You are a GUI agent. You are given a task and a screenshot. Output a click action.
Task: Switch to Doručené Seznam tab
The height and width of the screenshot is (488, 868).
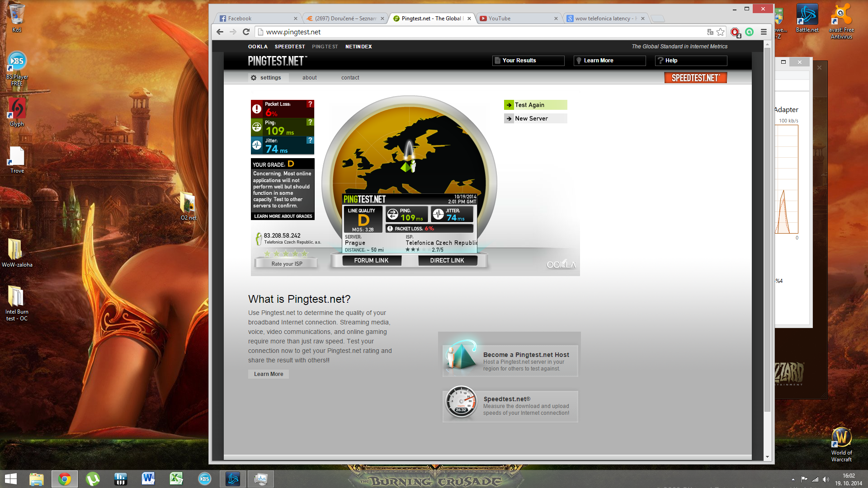345,19
